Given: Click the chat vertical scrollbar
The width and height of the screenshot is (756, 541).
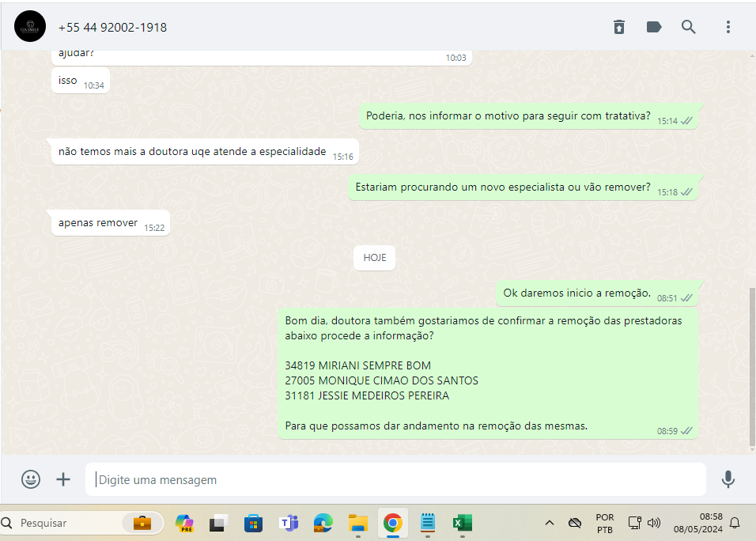Looking at the screenshot, I should [751, 364].
